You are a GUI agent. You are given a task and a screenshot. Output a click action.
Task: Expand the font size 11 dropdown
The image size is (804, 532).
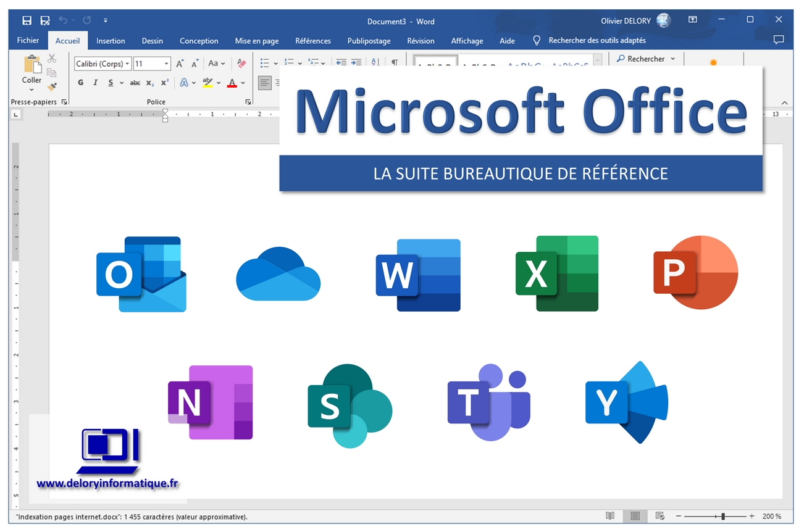pos(167,64)
